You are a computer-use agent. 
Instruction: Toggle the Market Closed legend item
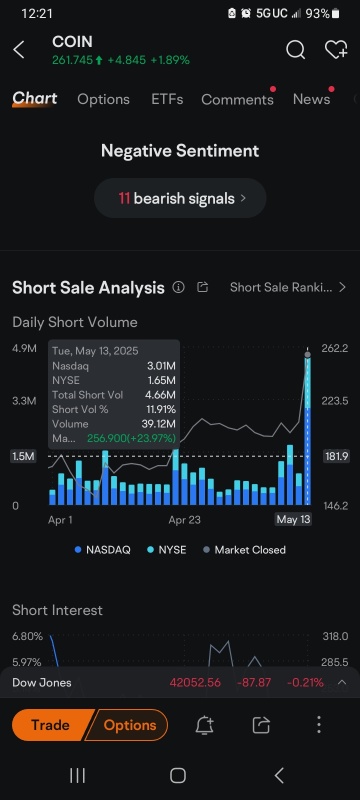244,550
